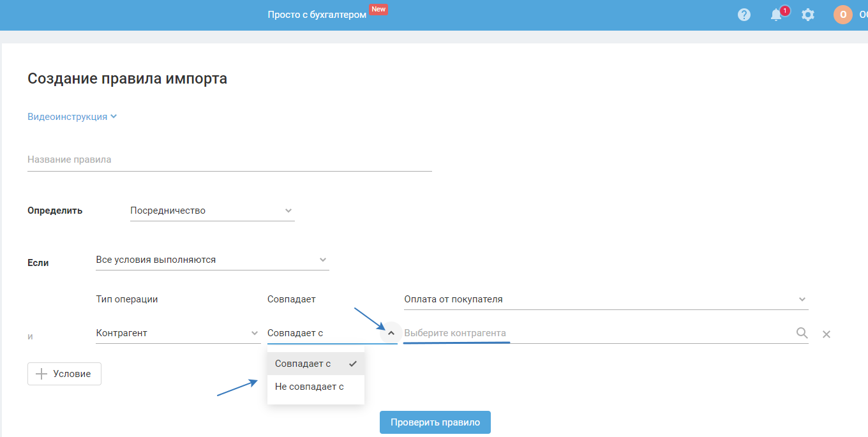This screenshot has height=437, width=868.
Task: Open the Оплата от покупателя dropdown
Action: 606,299
